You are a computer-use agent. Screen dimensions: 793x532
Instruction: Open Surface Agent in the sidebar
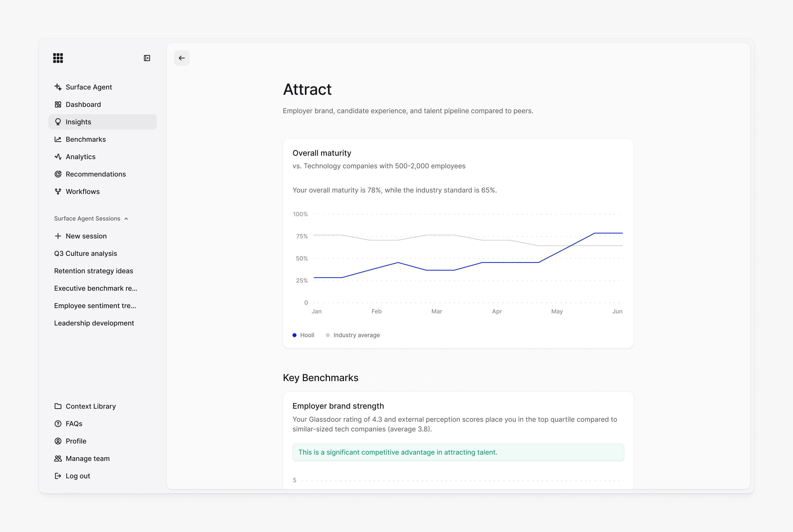click(x=103, y=87)
